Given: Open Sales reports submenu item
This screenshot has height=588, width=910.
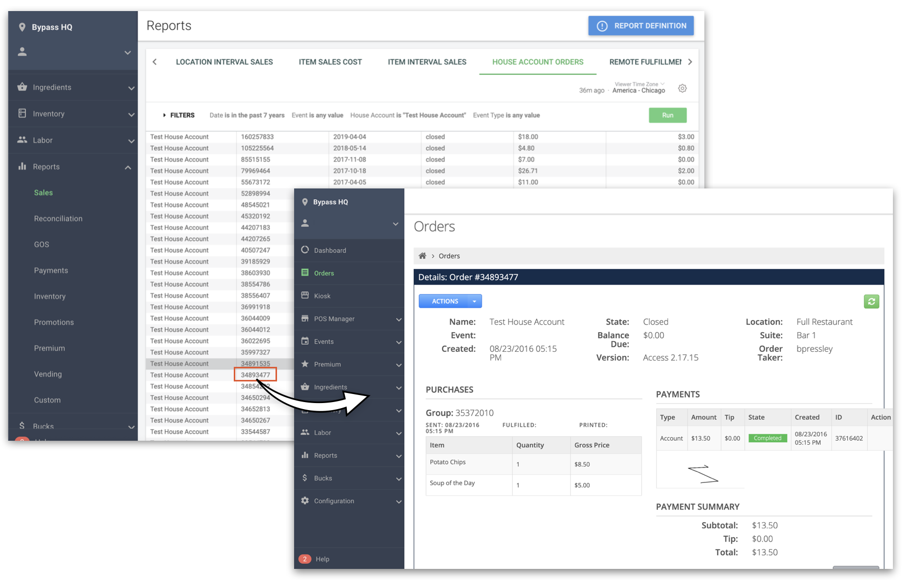Looking at the screenshot, I should point(43,192).
